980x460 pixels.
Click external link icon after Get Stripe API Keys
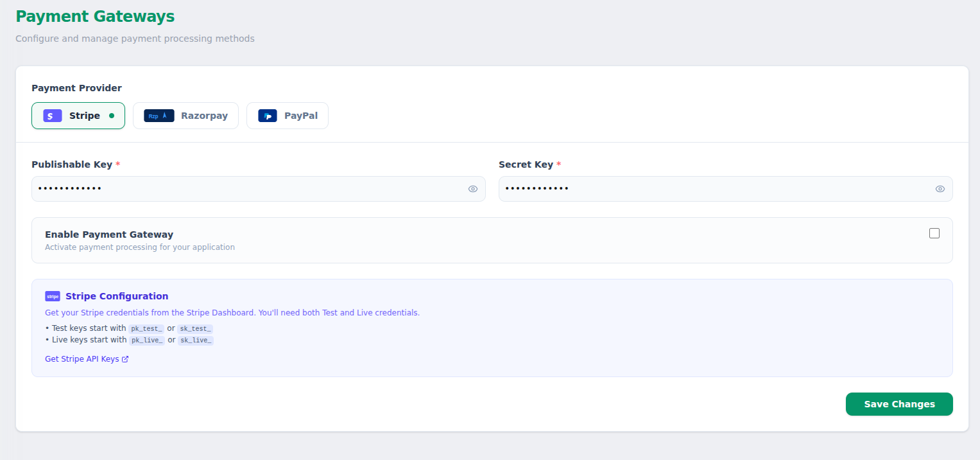click(125, 359)
